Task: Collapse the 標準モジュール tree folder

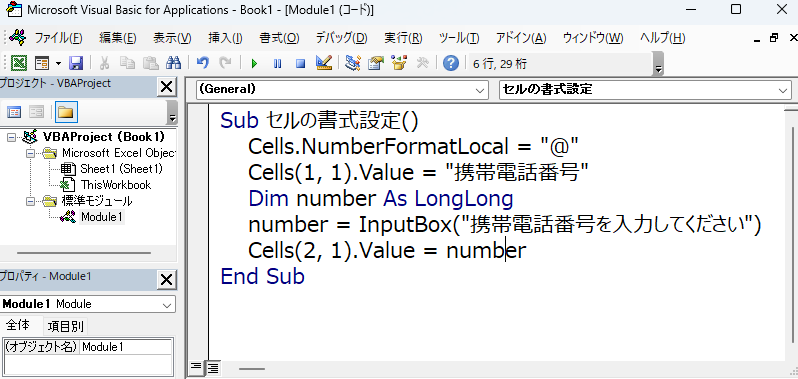Action: click(x=31, y=201)
